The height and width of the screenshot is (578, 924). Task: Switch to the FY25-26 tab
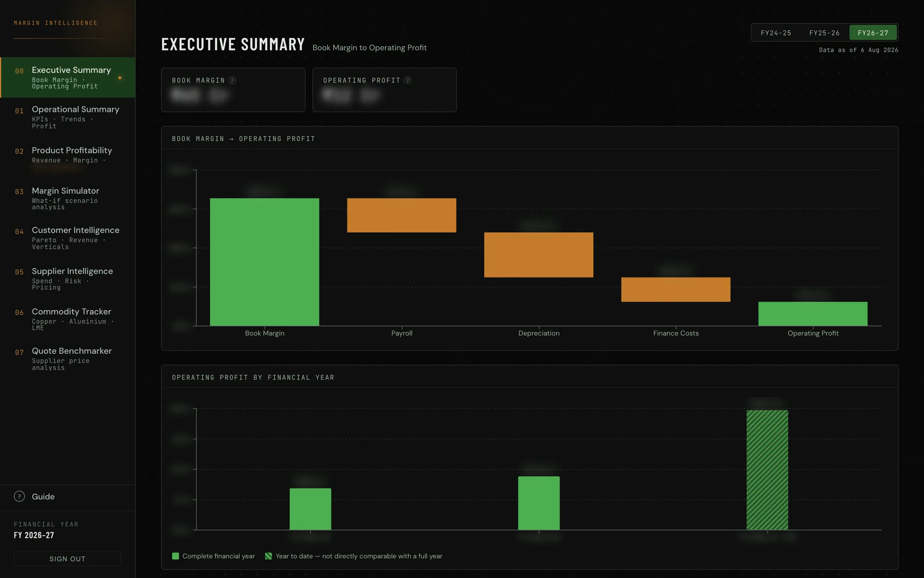tap(825, 33)
